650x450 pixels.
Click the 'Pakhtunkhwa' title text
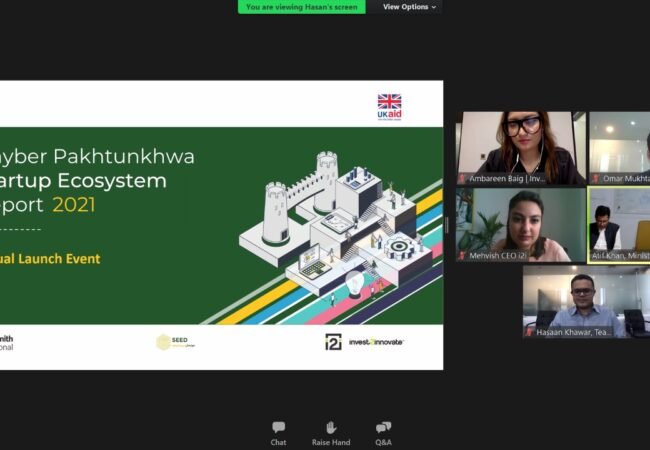coord(124,157)
